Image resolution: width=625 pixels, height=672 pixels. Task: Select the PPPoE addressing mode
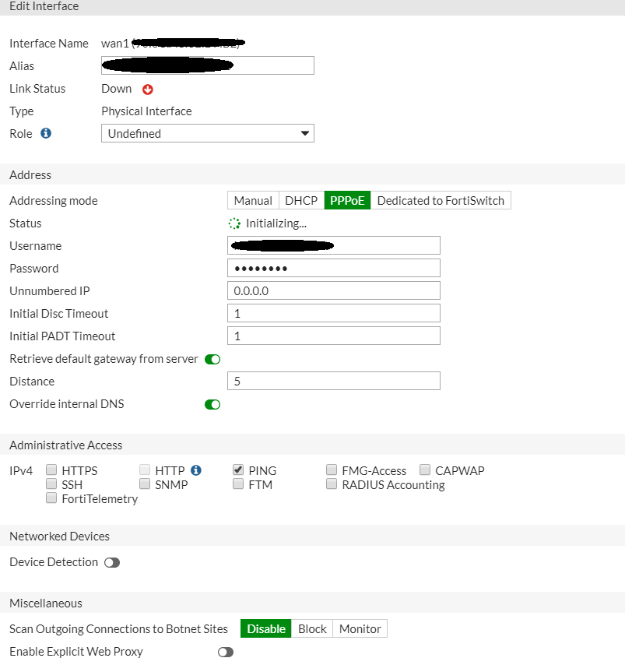[x=347, y=201]
